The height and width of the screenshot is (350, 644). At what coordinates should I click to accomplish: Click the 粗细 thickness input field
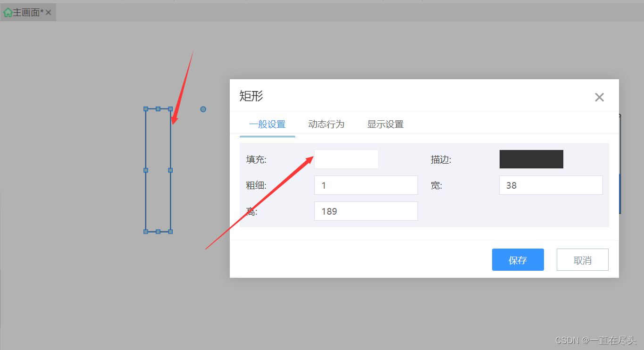pyautogui.click(x=366, y=185)
